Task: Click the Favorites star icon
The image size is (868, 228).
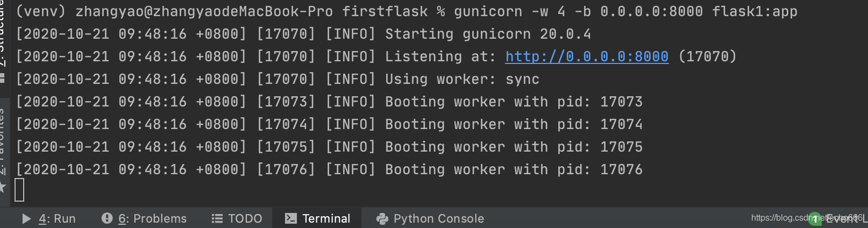Action: [2, 187]
